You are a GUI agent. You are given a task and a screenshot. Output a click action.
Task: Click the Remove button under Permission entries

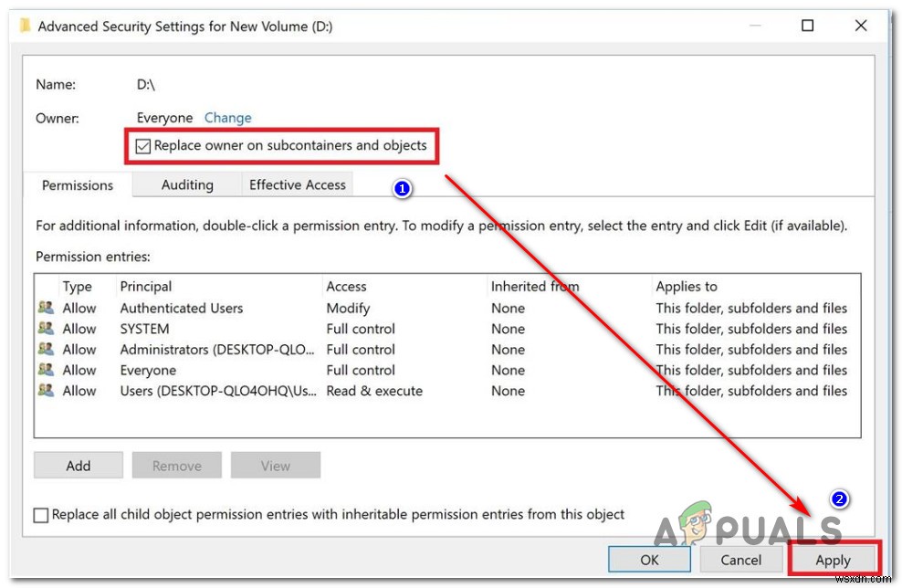176,465
